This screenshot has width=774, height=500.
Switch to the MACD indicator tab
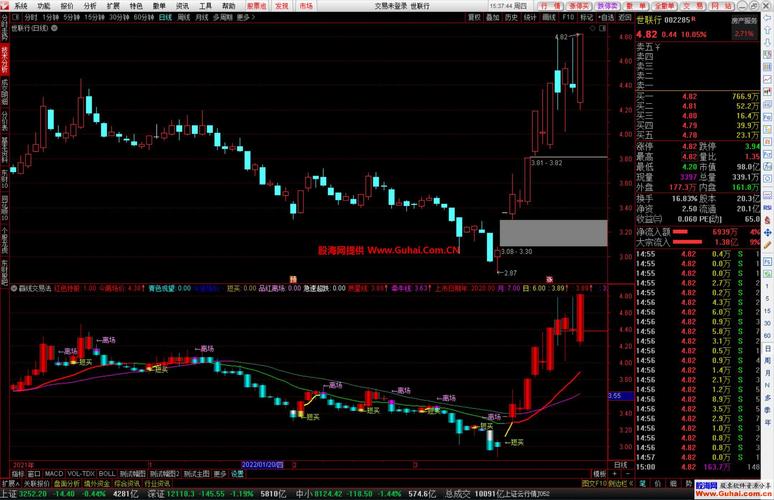[x=53, y=473]
